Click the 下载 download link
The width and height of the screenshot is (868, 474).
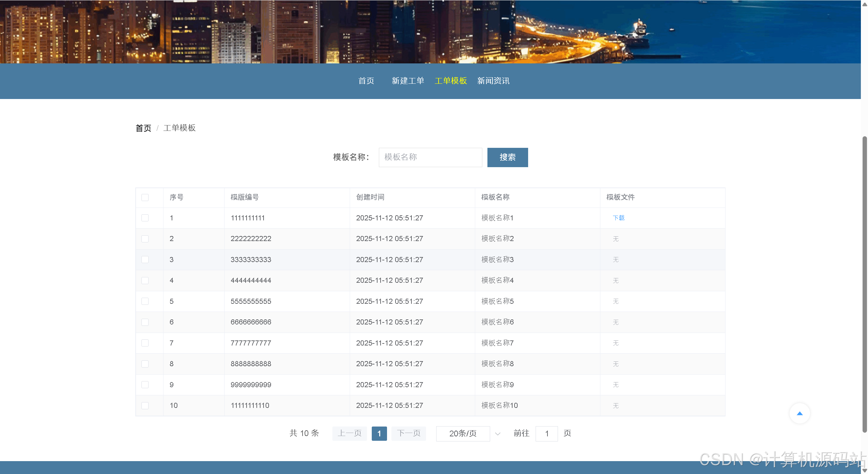point(618,218)
